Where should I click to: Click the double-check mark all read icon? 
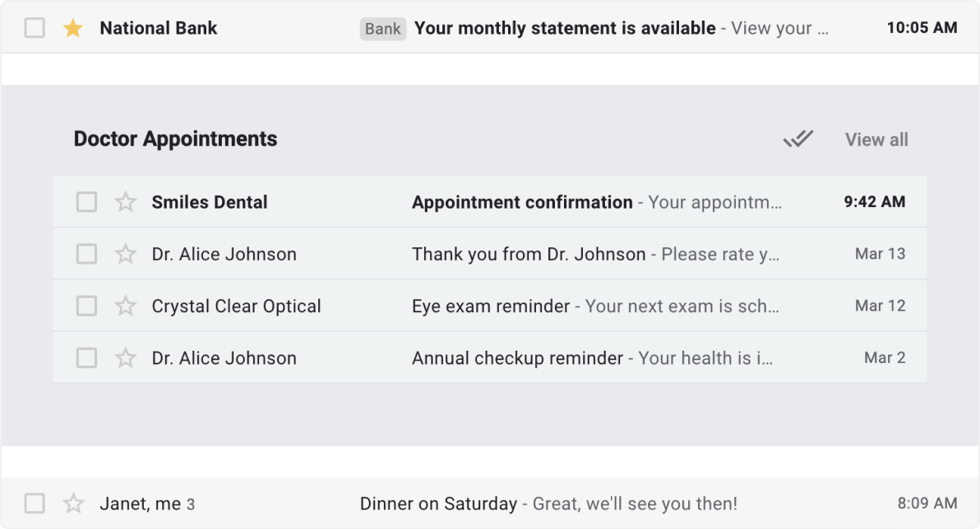(798, 138)
